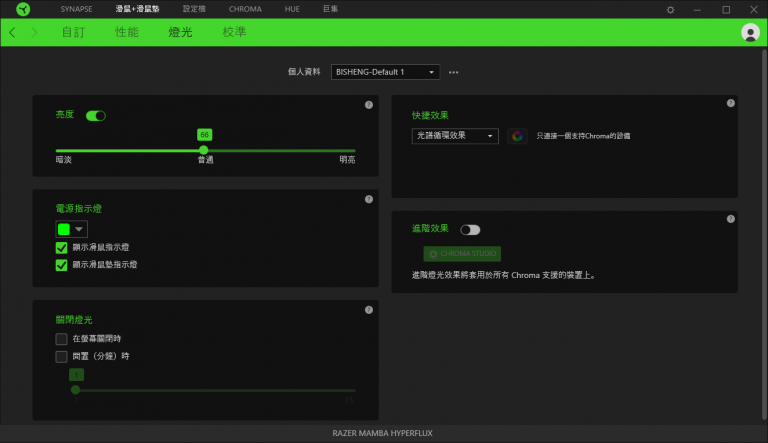Open user account avatar
768x443 pixels.
(x=750, y=33)
